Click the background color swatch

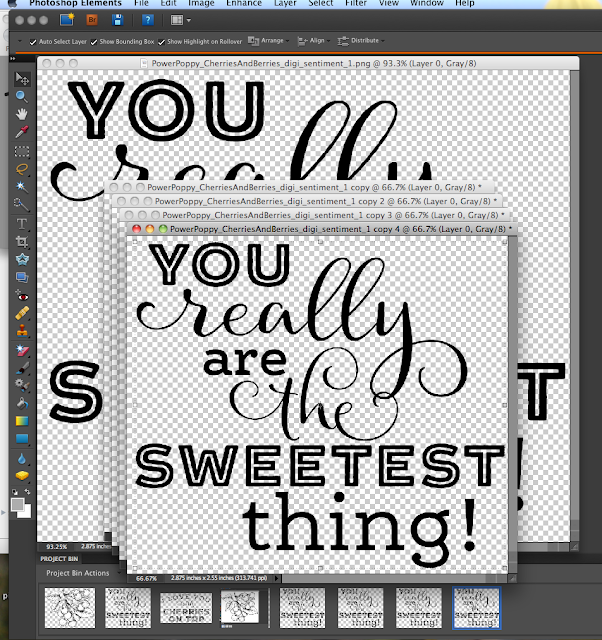(27, 513)
